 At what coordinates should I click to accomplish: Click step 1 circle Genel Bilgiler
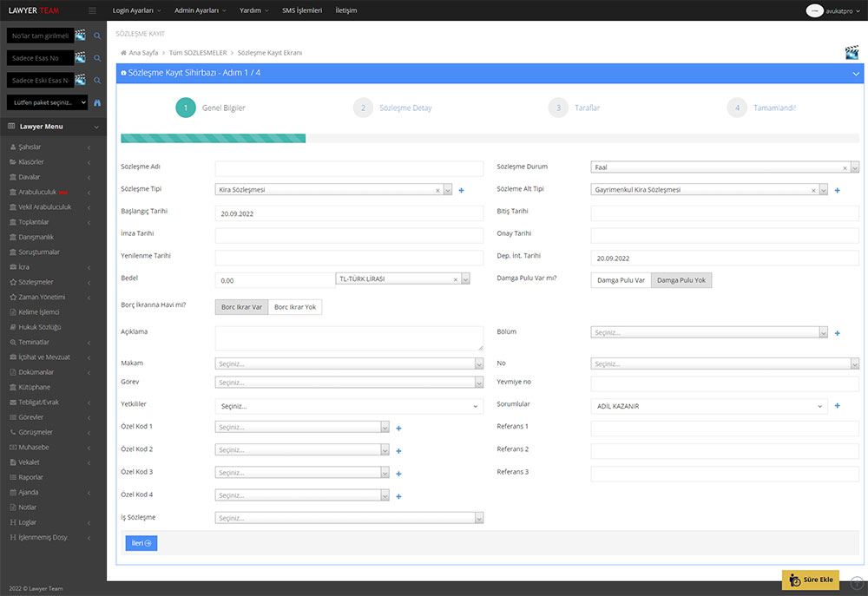click(186, 108)
